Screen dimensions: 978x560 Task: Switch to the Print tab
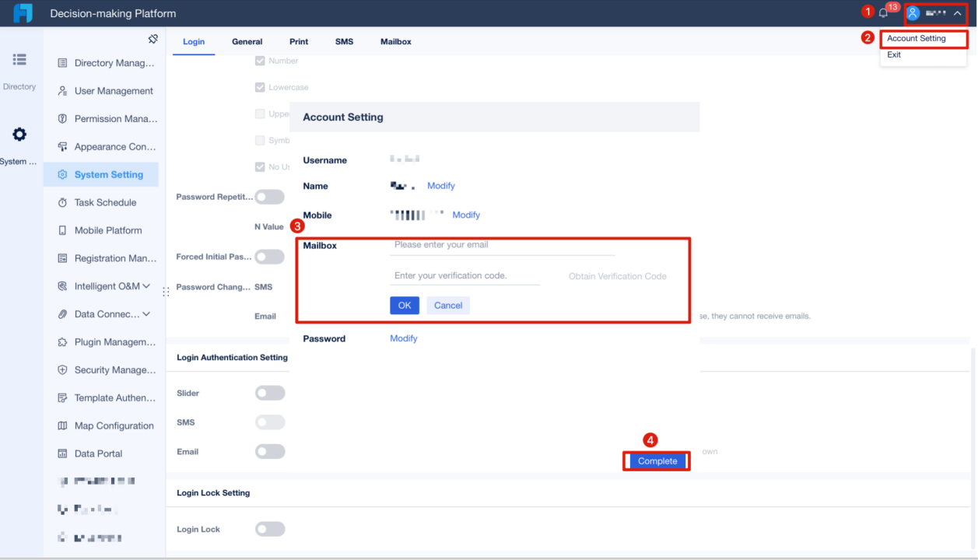(x=299, y=41)
